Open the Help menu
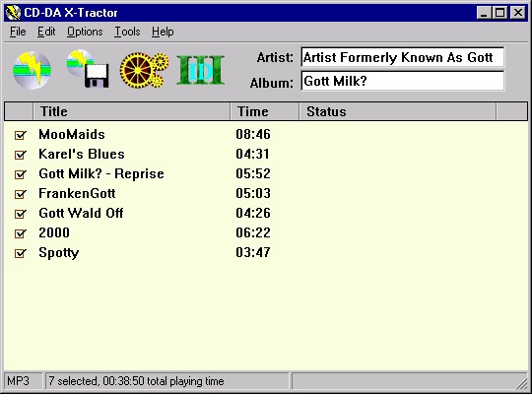The height and width of the screenshot is (394, 532). (163, 32)
